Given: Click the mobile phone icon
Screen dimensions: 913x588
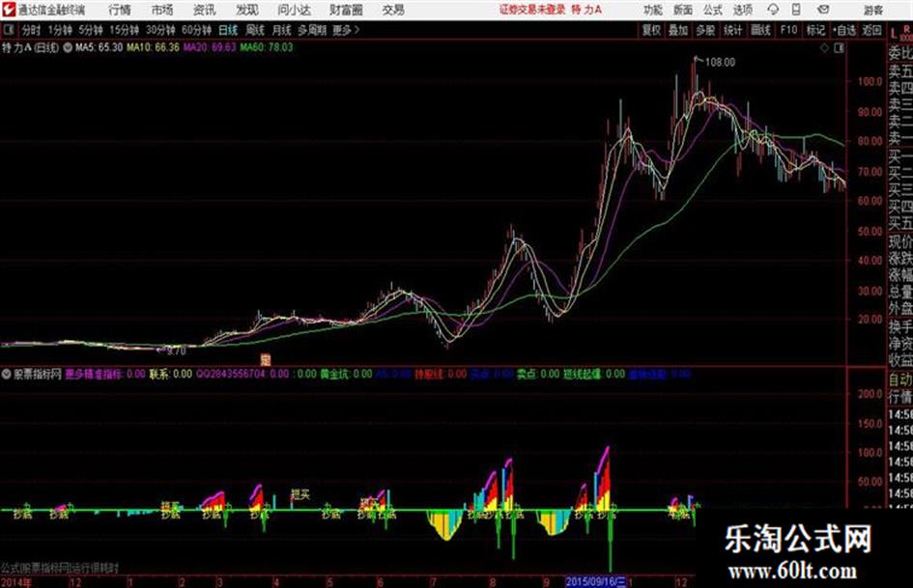Looking at the screenshot, I should 796,10.
